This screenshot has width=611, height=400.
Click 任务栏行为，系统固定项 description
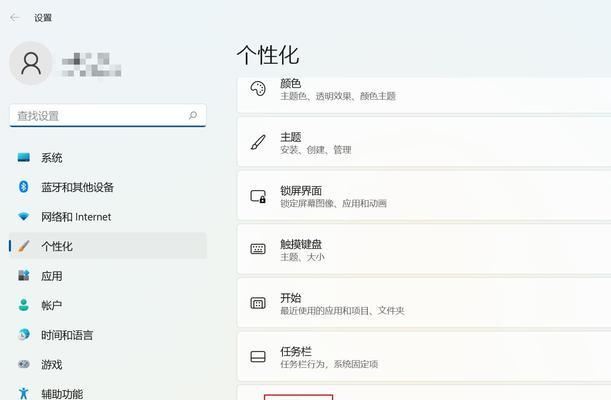click(x=329, y=364)
